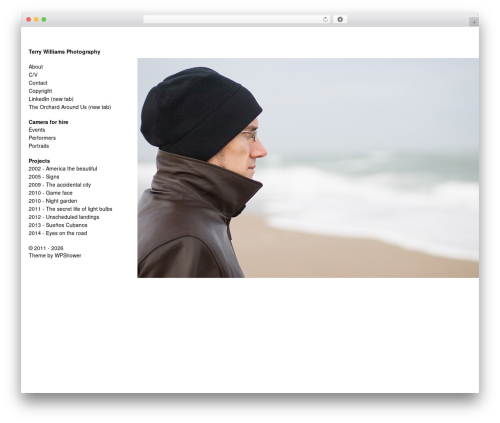Click the browser address bar
Screen dimensions: 500x423
(x=236, y=19)
